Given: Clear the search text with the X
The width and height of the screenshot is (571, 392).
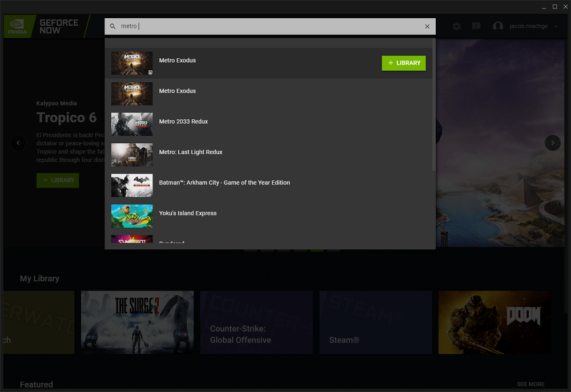Looking at the screenshot, I should [x=427, y=27].
